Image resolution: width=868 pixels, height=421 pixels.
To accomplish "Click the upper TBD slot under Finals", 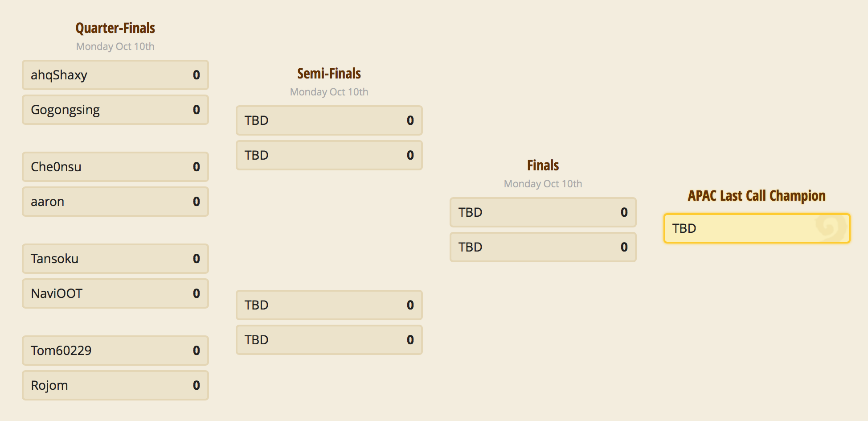I will 543,212.
